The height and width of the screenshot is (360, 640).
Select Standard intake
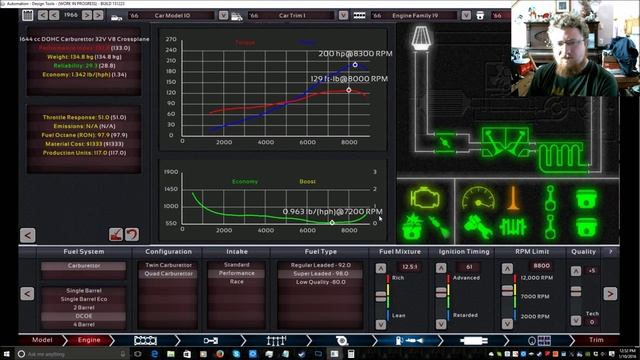coord(237,265)
